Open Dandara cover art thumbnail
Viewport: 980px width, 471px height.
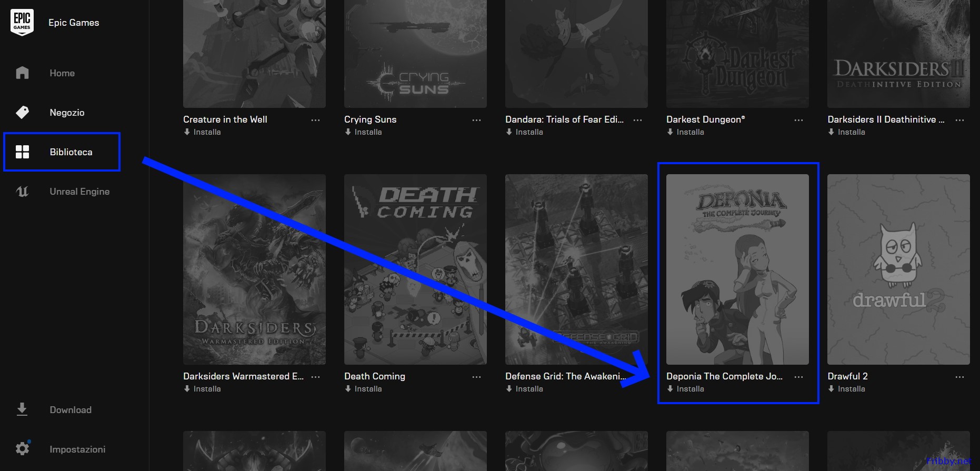(x=576, y=54)
